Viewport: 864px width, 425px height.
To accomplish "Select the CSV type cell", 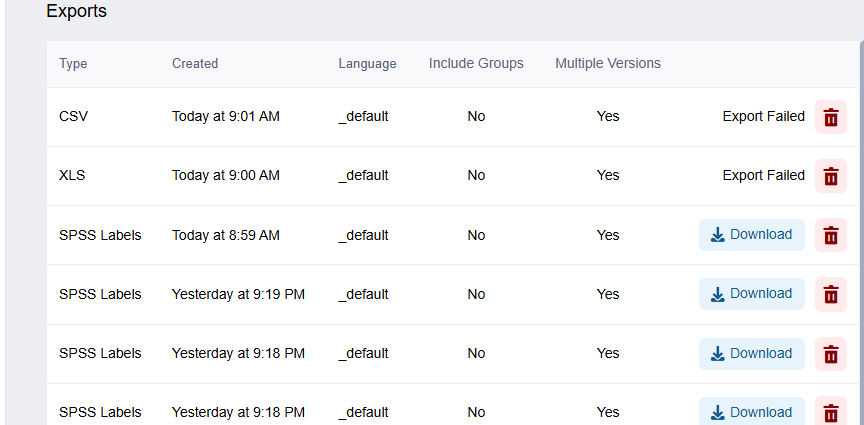I will point(73,116).
